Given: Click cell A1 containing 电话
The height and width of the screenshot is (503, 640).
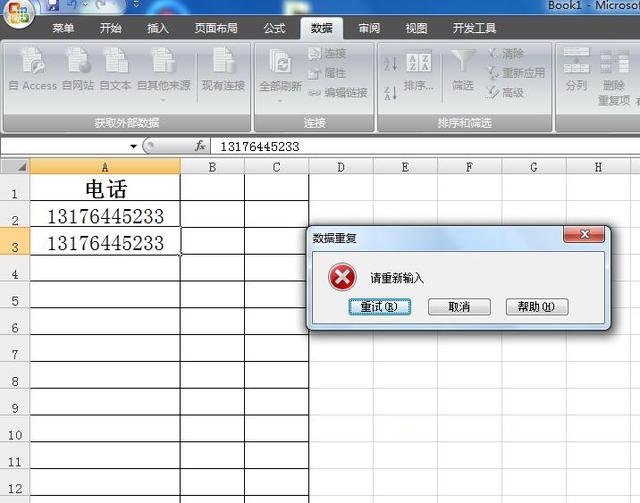Looking at the screenshot, I should coord(105,188).
